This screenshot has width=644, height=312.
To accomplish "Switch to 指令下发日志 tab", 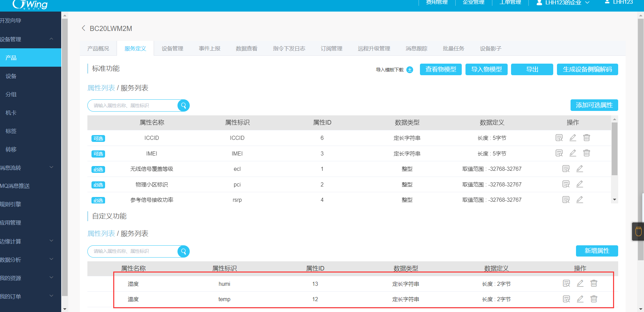I will pos(289,49).
